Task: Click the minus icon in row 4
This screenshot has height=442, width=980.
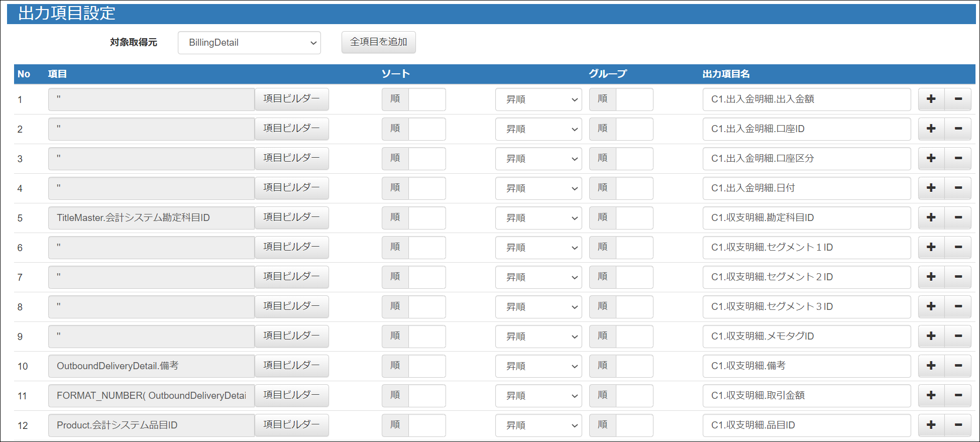Action: pos(958,188)
